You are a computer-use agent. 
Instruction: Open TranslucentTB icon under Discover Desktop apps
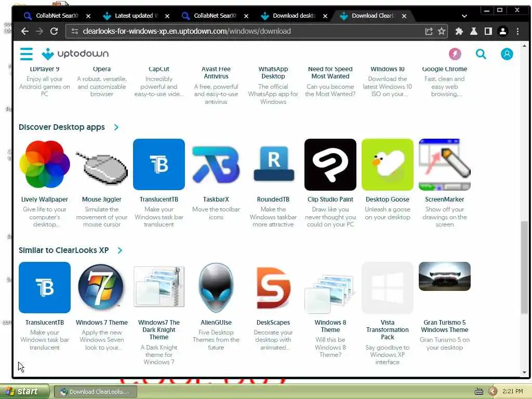click(159, 165)
